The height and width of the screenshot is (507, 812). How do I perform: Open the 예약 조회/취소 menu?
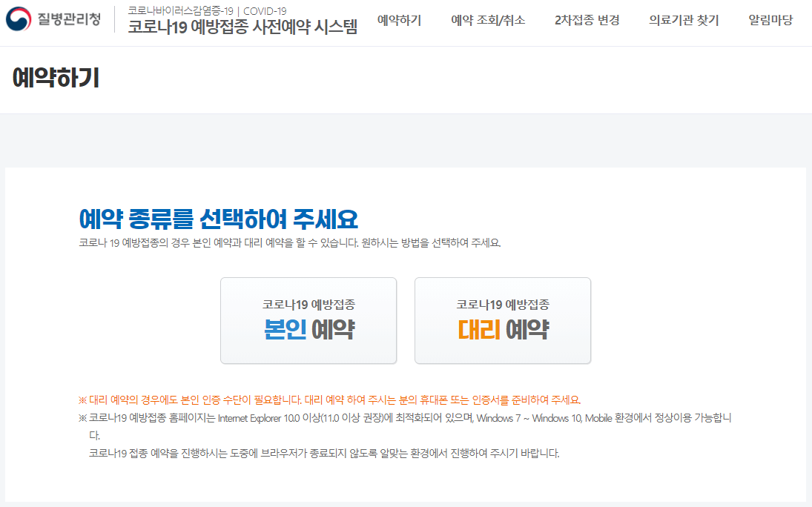[x=488, y=20]
